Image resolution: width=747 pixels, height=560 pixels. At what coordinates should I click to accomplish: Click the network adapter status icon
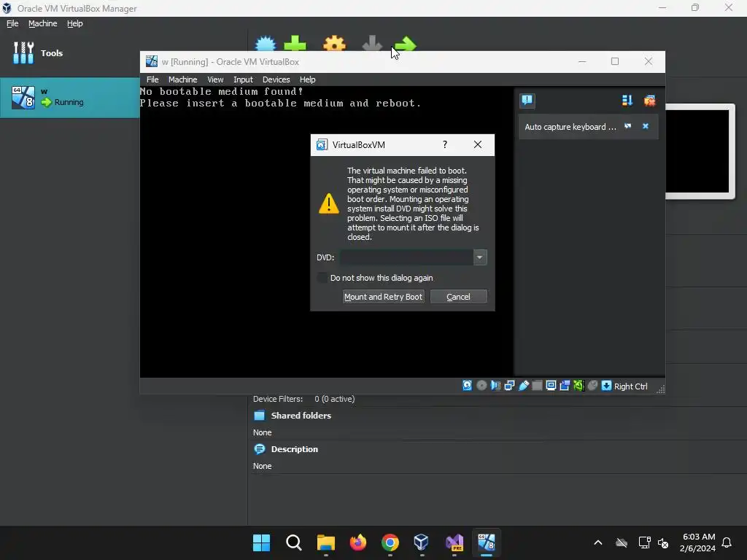coord(509,386)
